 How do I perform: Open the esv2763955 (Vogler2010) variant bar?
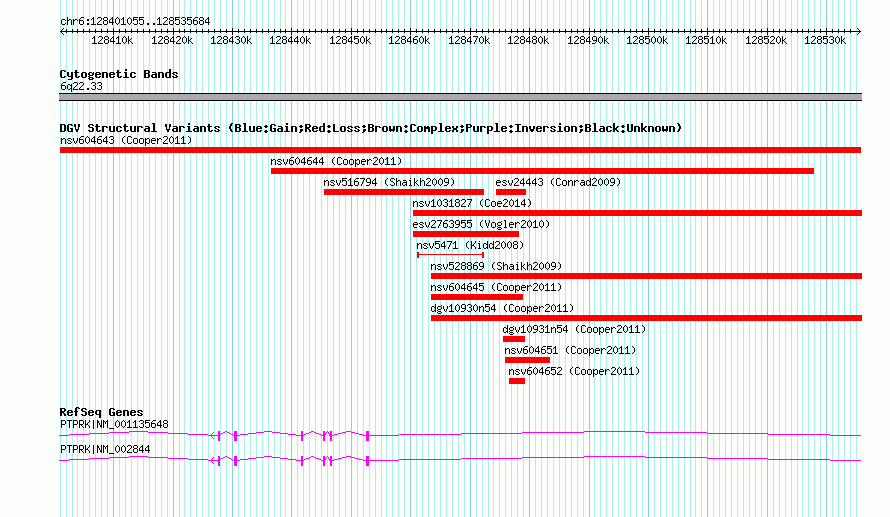465,234
